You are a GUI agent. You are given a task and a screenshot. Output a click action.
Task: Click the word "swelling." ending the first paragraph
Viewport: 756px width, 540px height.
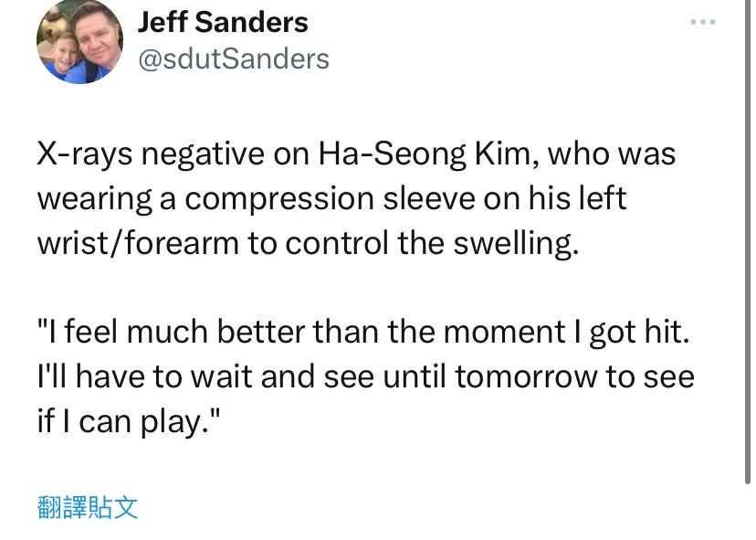[515, 243]
